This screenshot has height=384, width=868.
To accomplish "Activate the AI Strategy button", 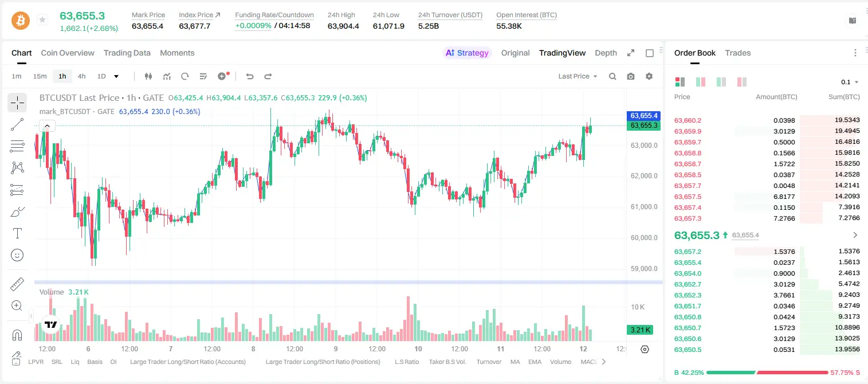I will click(x=467, y=53).
